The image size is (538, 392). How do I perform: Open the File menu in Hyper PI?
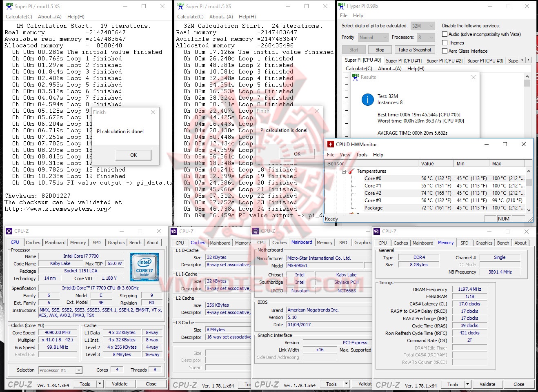coord(344,16)
